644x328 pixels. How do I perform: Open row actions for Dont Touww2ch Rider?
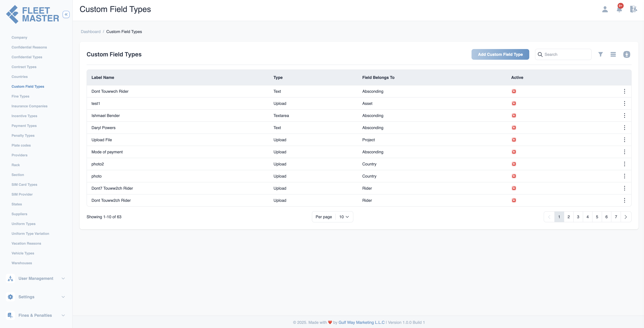[x=624, y=200]
